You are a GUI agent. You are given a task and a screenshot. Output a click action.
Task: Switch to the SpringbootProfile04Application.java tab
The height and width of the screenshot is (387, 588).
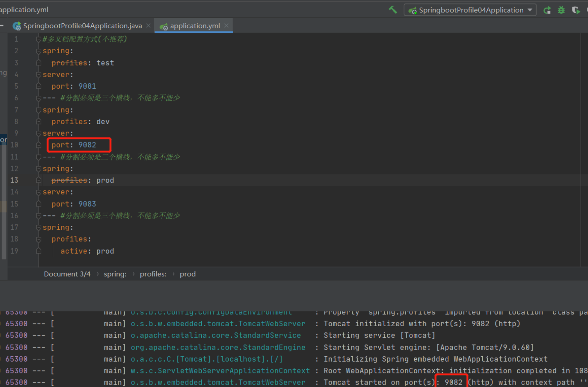[83, 26]
